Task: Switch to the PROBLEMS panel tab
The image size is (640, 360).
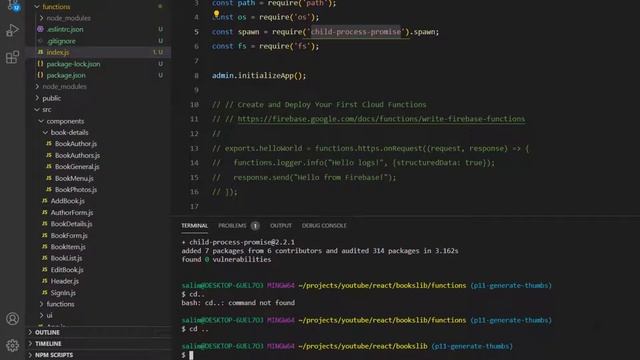Action: coord(232,226)
